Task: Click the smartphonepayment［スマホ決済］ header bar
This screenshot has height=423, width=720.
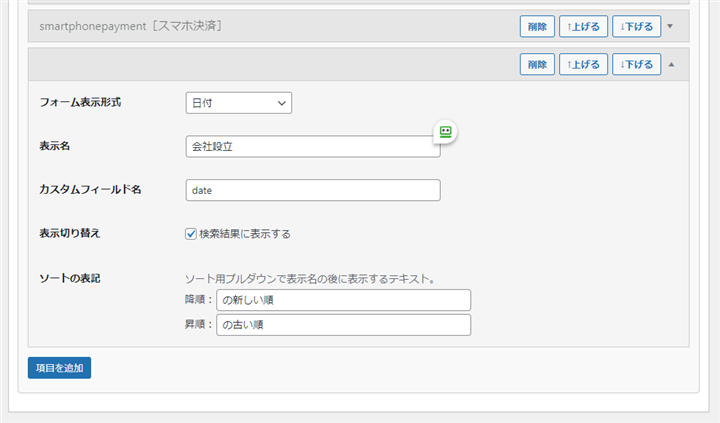Action: 271,26
